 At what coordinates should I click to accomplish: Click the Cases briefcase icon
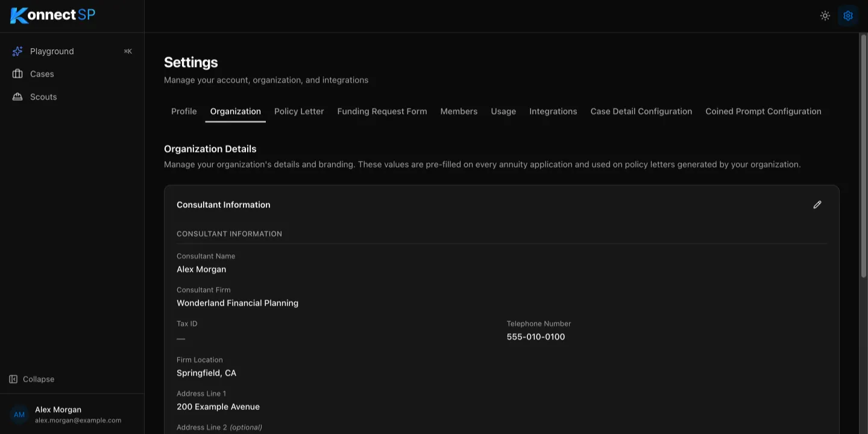17,74
